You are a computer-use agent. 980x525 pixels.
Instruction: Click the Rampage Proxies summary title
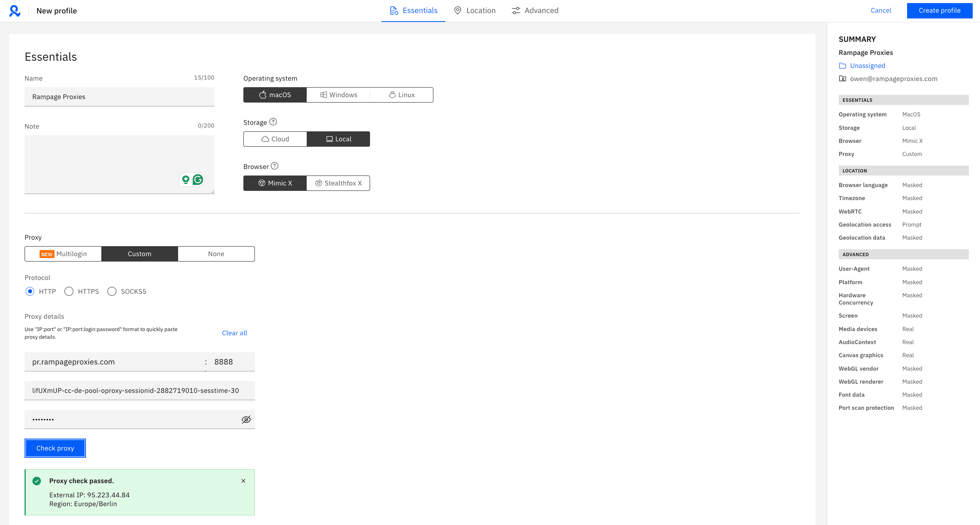coord(866,53)
